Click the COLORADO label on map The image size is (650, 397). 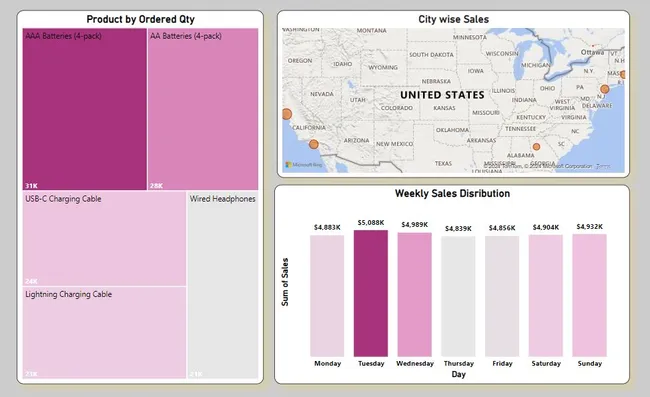pos(397,108)
